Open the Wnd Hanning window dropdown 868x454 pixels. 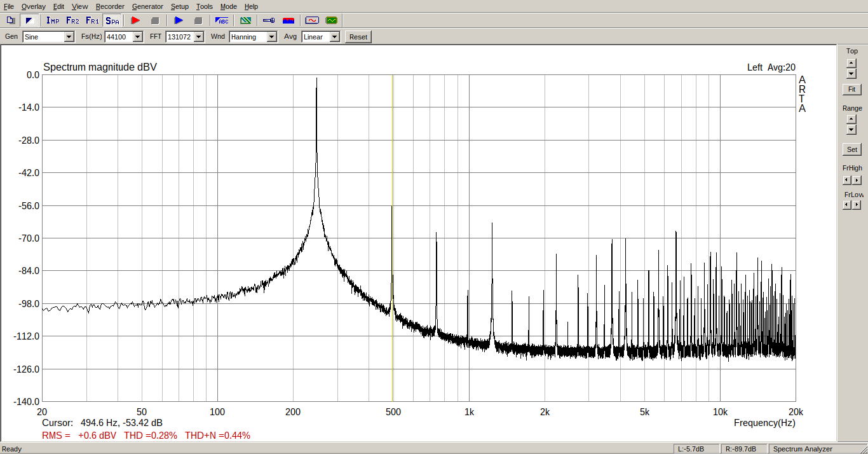(271, 37)
